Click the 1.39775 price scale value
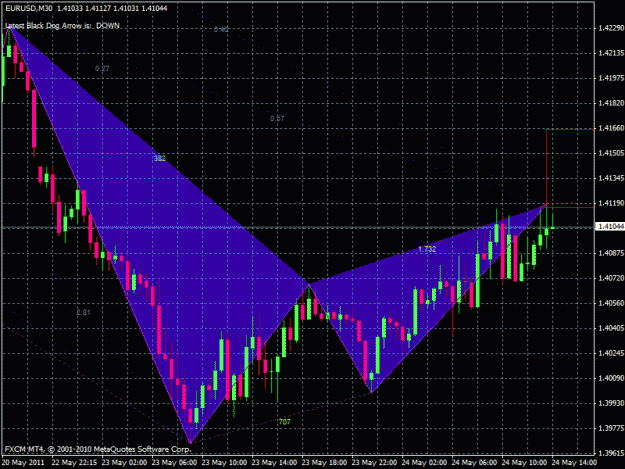The height and width of the screenshot is (469, 625). click(x=611, y=428)
